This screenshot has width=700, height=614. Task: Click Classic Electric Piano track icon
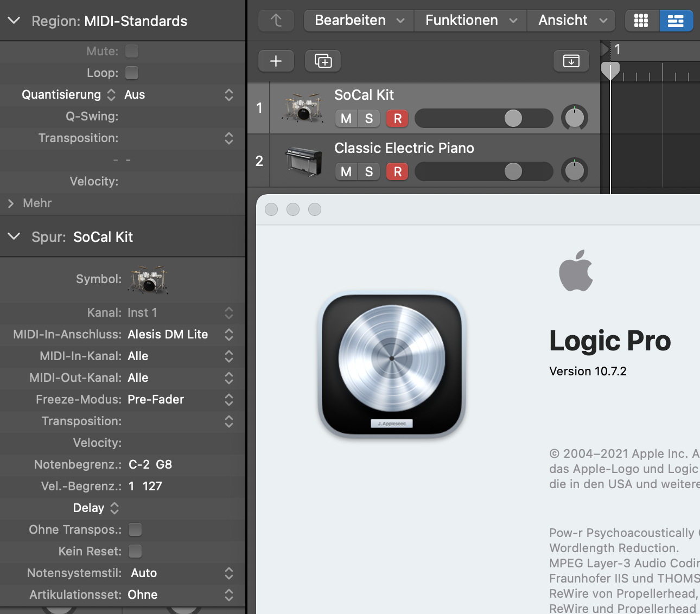coord(303,161)
